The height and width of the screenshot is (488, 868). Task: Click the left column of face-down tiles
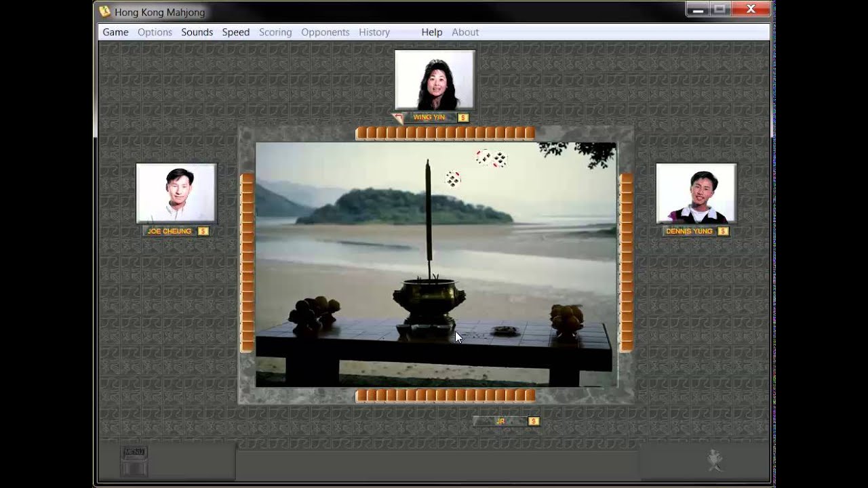[248, 263]
